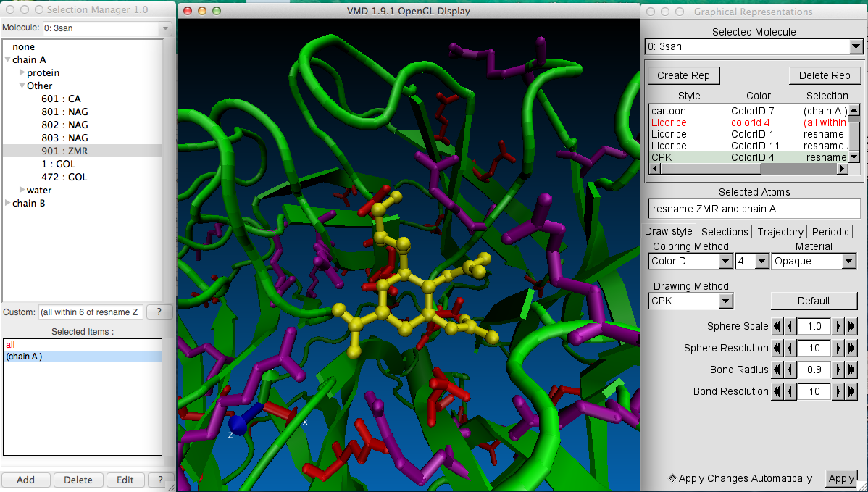Expand the chain B tree node
The width and height of the screenshot is (868, 492).
pos(7,204)
